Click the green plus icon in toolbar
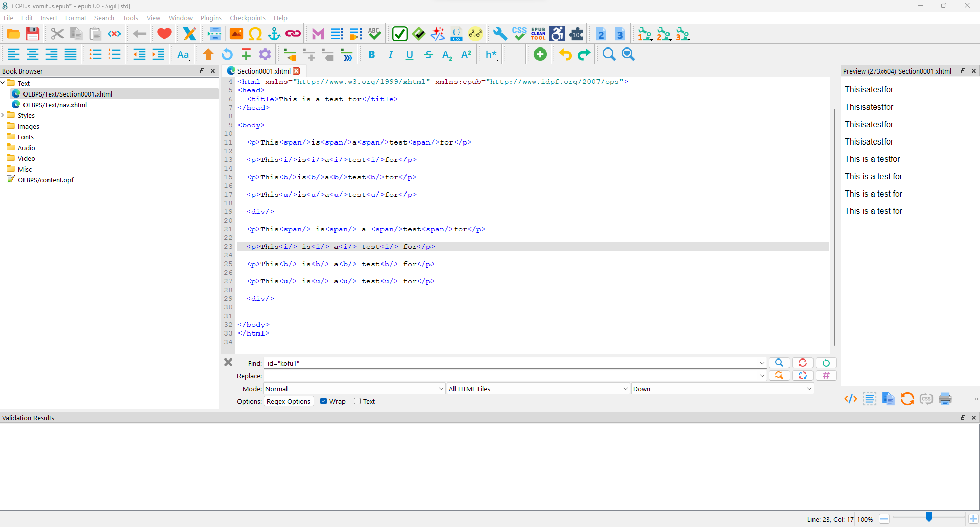Screen dimensions: 980x527 click(540, 55)
